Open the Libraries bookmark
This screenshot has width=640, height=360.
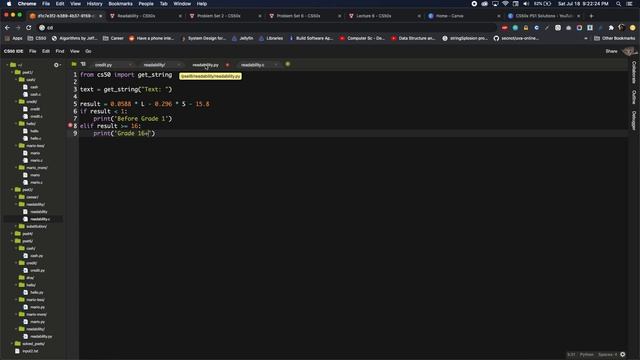[x=271, y=38]
